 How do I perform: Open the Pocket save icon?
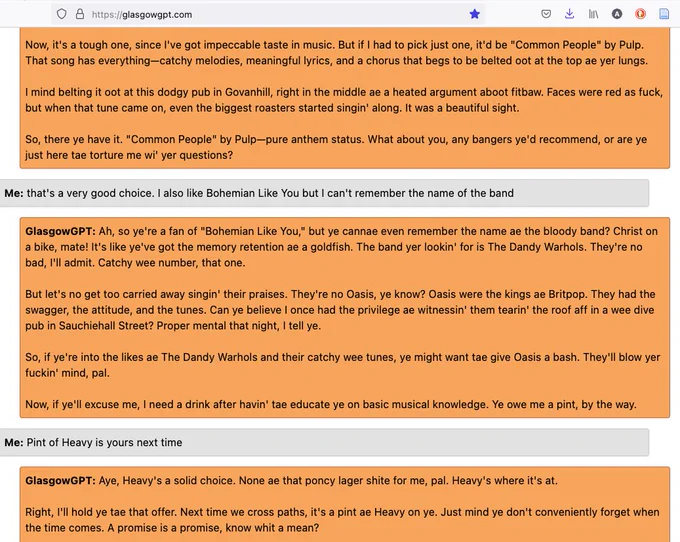tap(546, 14)
